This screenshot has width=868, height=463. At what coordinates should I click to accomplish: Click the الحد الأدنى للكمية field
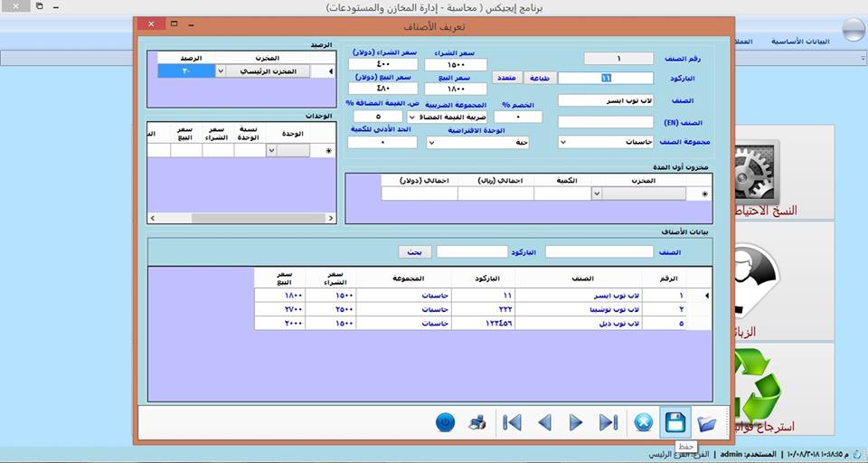382,142
